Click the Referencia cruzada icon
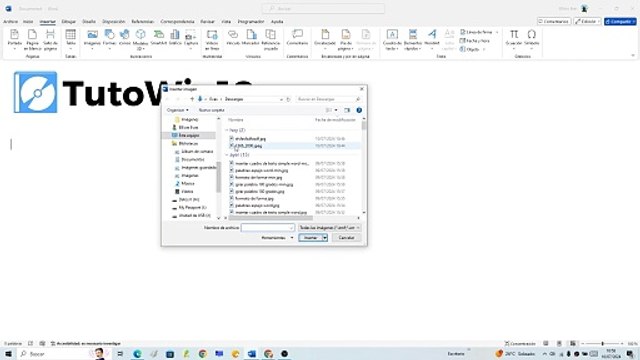Screen dimensions: 640x360 pyautogui.click(x=270, y=35)
